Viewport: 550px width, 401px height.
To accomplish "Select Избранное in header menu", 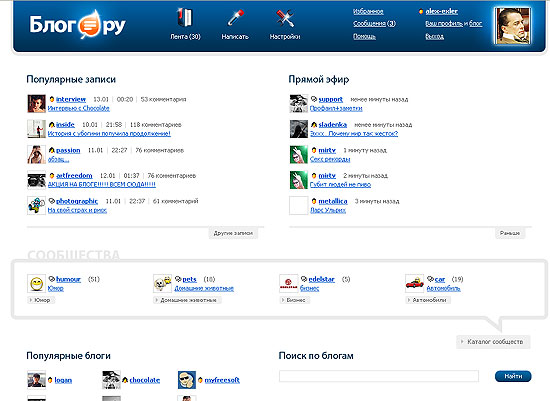I will tap(368, 12).
